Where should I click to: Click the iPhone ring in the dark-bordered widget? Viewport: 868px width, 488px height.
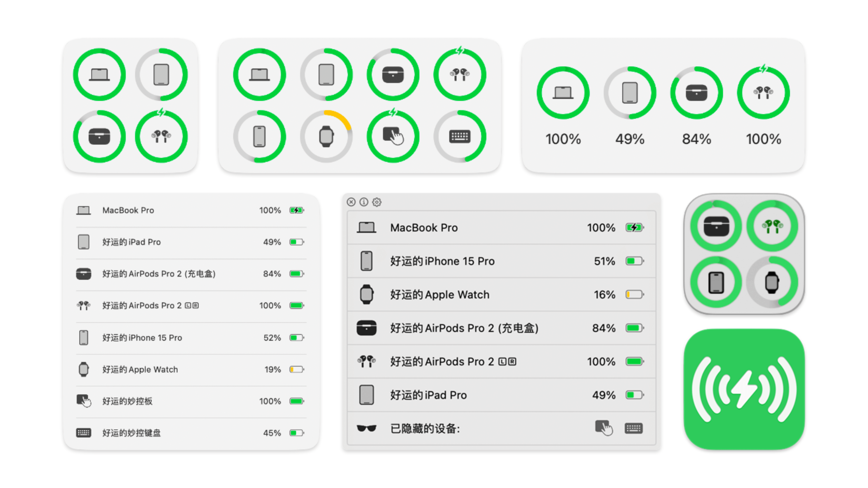pyautogui.click(x=716, y=282)
